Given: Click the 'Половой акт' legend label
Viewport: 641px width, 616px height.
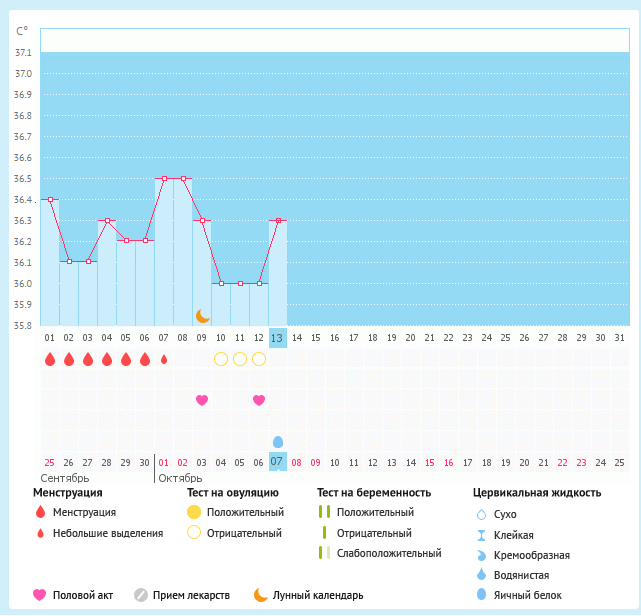Looking at the screenshot, I should coord(83,595).
